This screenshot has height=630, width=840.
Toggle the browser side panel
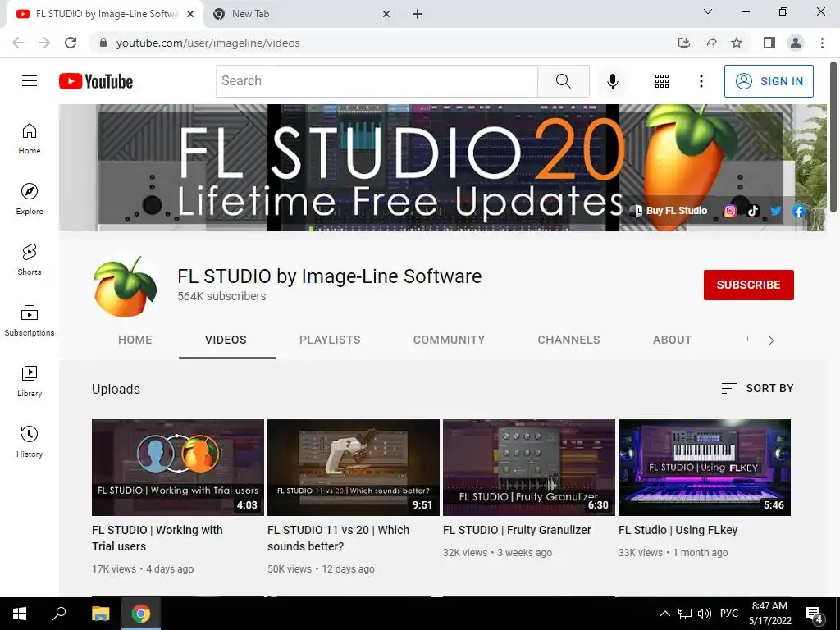tap(769, 43)
